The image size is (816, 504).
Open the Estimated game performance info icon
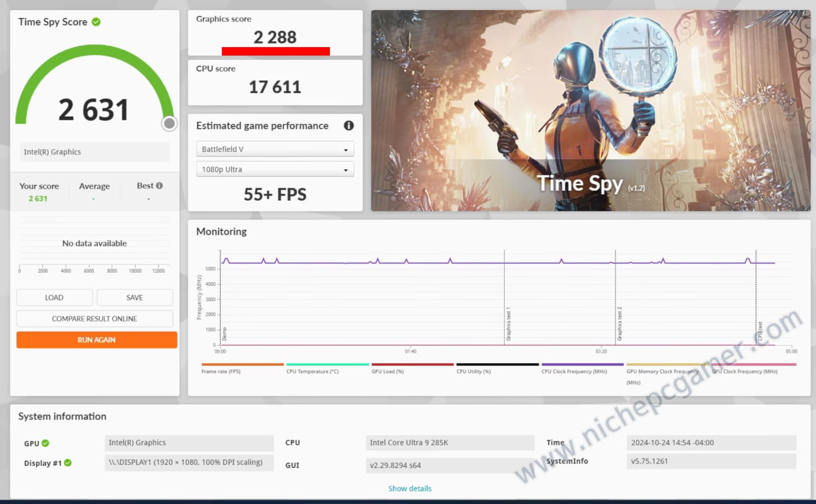(x=348, y=125)
